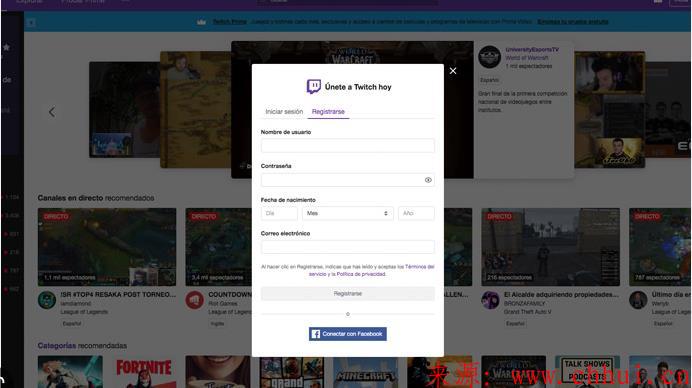Open the Minecraft category tile
Viewport: 692px width, 388px height.
click(365, 372)
